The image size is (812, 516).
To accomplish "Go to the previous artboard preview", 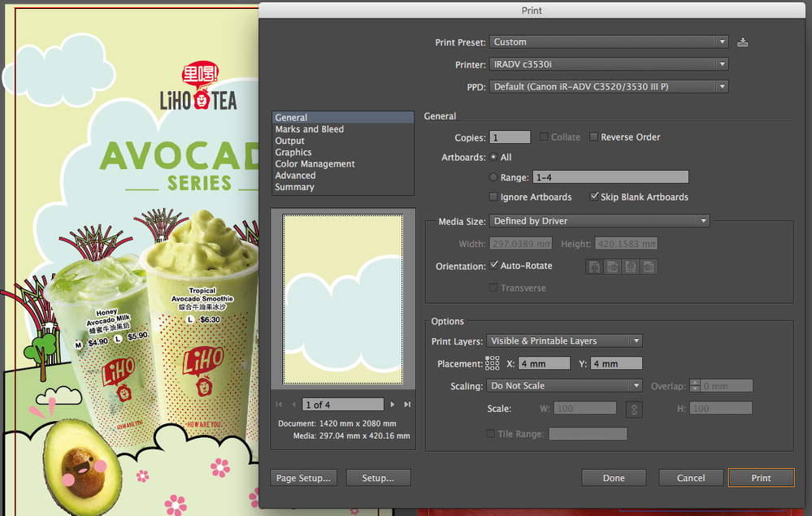I will tap(293, 404).
